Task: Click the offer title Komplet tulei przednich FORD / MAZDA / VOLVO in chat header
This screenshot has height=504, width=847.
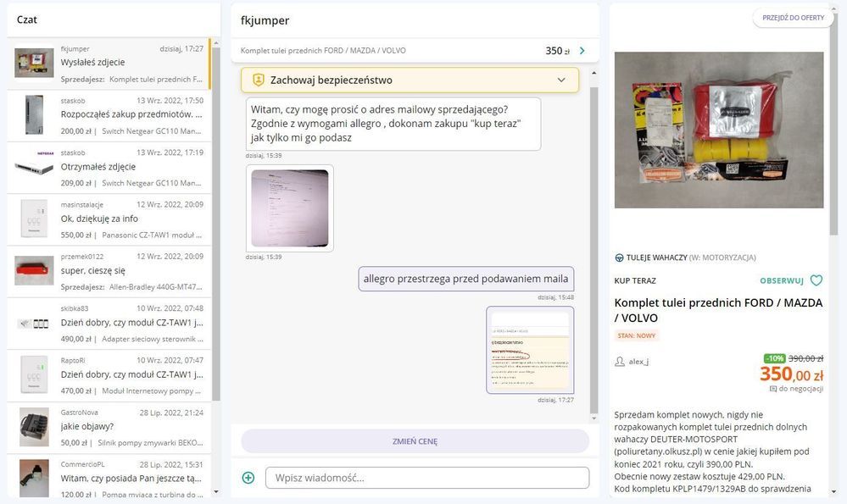Action: pyautogui.click(x=323, y=51)
